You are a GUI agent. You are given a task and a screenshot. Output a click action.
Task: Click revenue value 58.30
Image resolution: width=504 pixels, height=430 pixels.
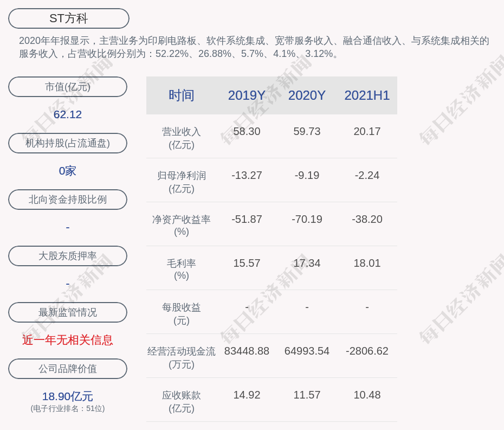pos(247,132)
